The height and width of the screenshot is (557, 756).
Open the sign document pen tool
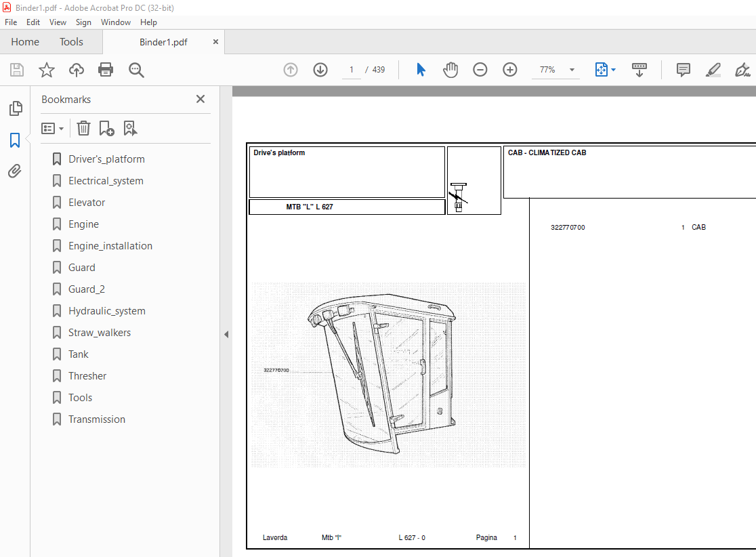point(742,70)
